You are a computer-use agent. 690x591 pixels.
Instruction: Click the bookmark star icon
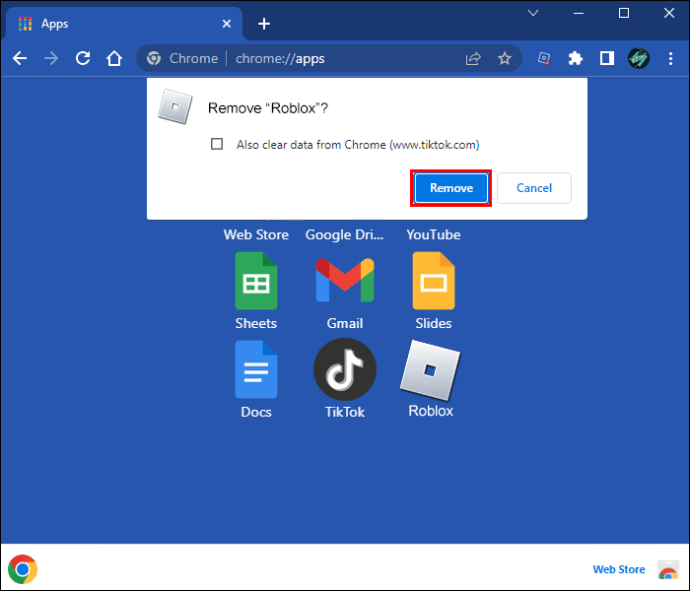coord(505,58)
